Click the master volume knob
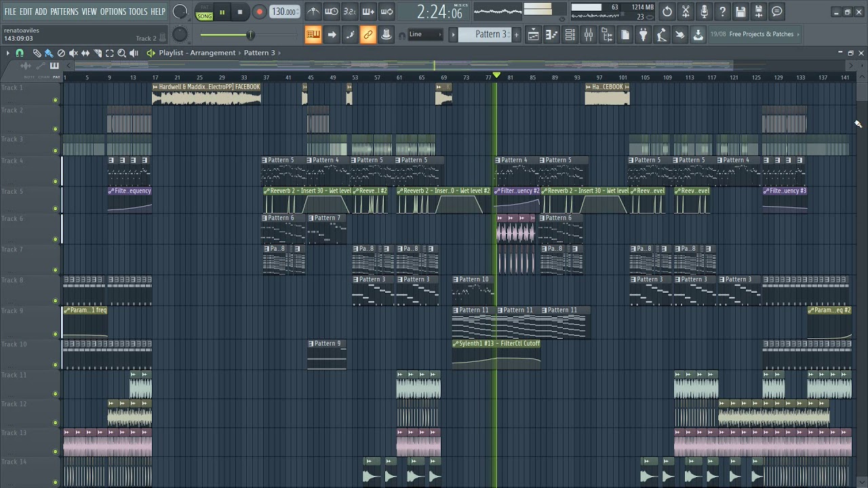This screenshot has height=488, width=868. 180,12
